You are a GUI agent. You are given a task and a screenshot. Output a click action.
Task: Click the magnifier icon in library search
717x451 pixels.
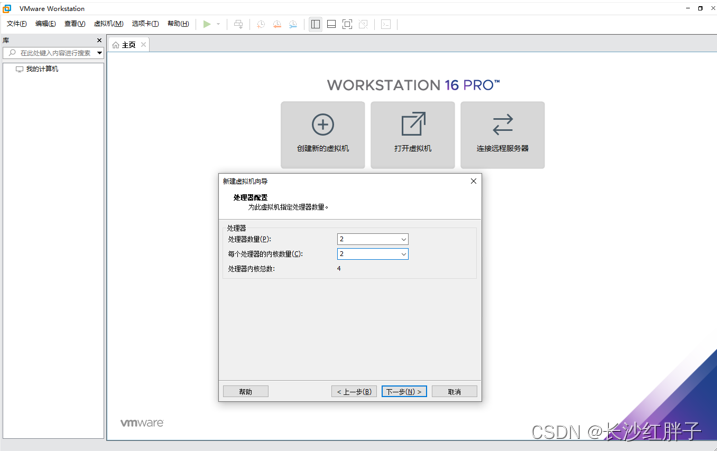tap(12, 53)
